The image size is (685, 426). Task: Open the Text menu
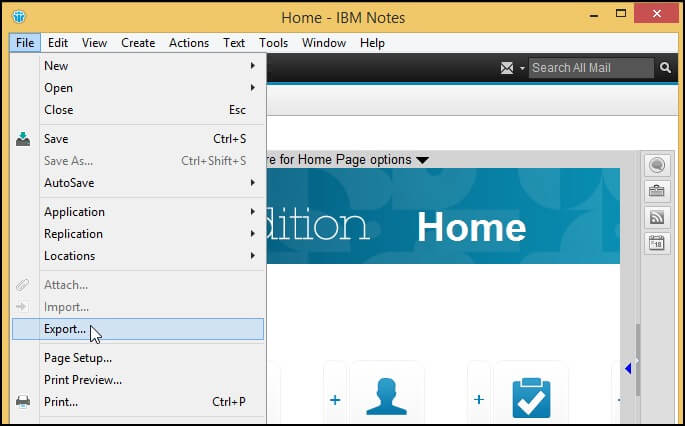[234, 43]
